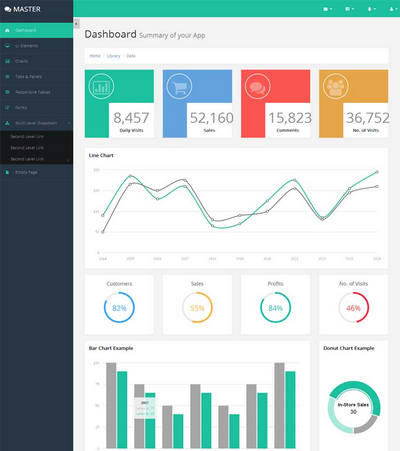
Task: Click the Line Chart panel title
Action: pyautogui.click(x=101, y=155)
